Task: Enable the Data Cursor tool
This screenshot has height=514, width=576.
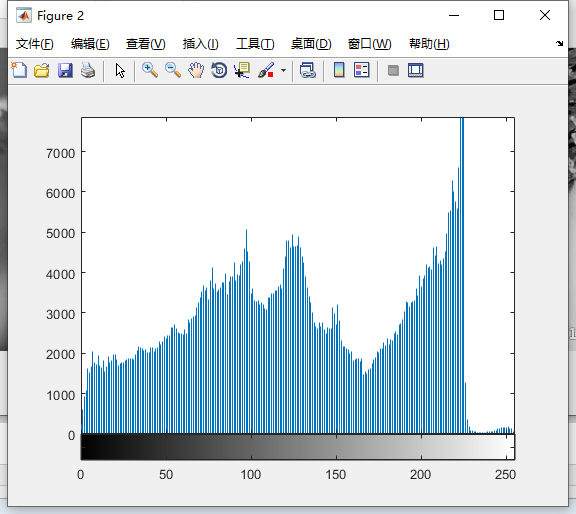Action: pyautogui.click(x=242, y=70)
